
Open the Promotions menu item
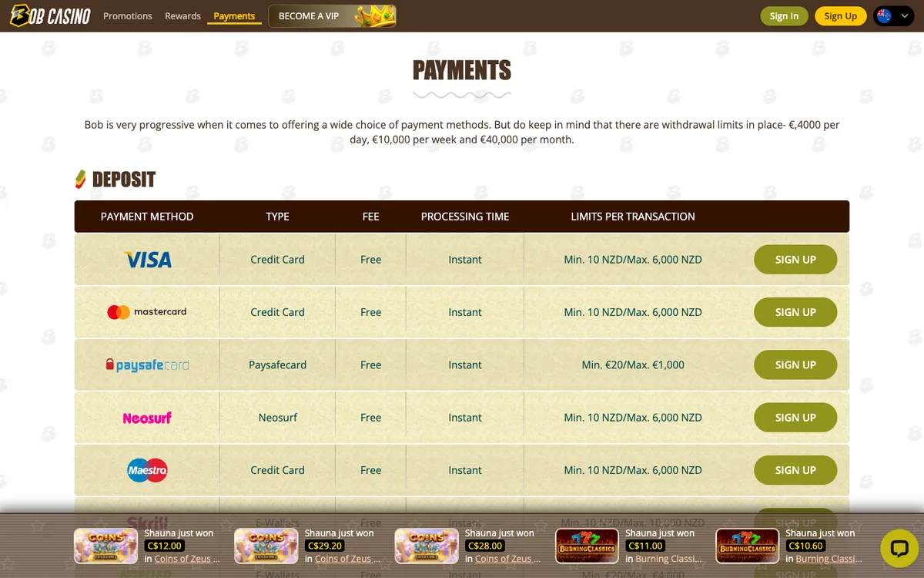coord(128,16)
